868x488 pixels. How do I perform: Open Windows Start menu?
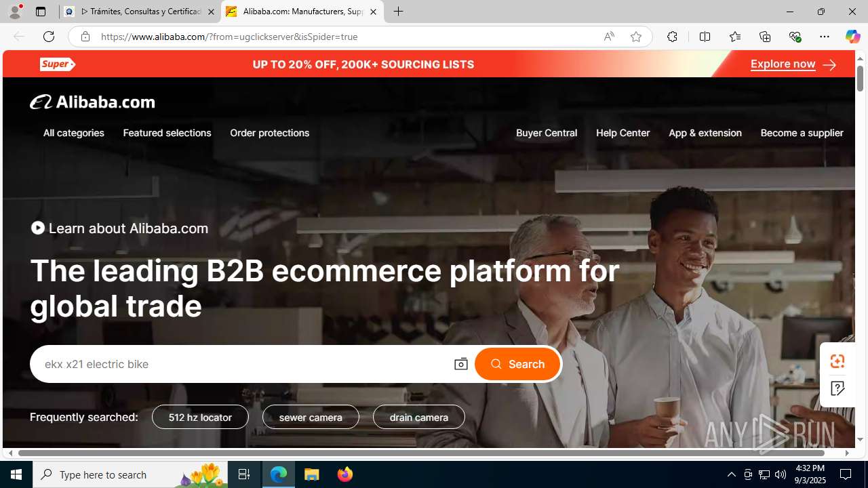click(x=16, y=474)
